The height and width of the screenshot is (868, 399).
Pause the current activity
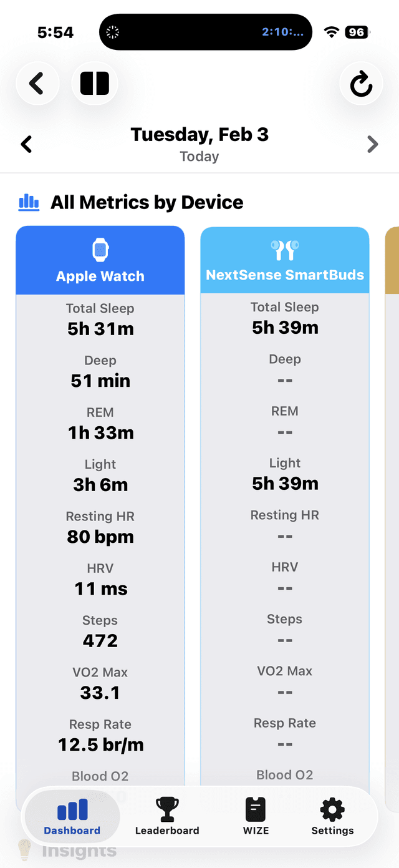pos(95,83)
